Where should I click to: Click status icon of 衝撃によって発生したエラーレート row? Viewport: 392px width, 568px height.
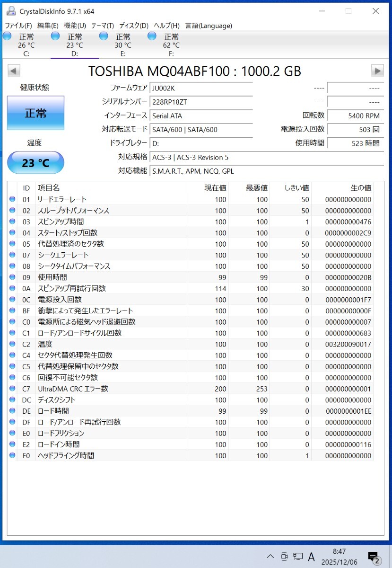[12, 311]
